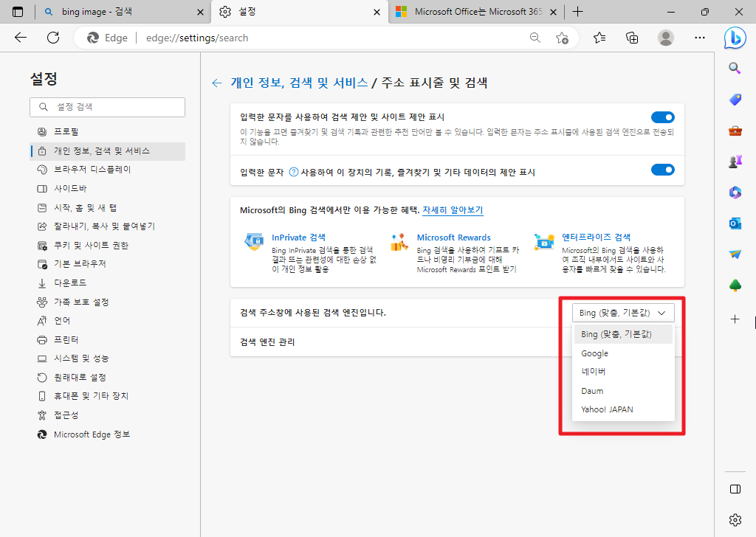The image size is (756, 537).
Task: Open the Bing (맞춤, 기본값) search engine dropdown
Action: pos(623,313)
